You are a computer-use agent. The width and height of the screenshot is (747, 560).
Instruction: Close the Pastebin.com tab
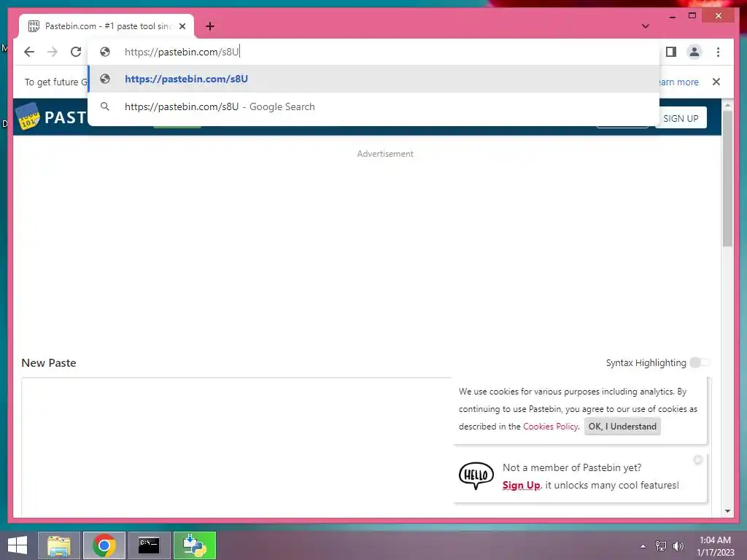[x=182, y=26]
